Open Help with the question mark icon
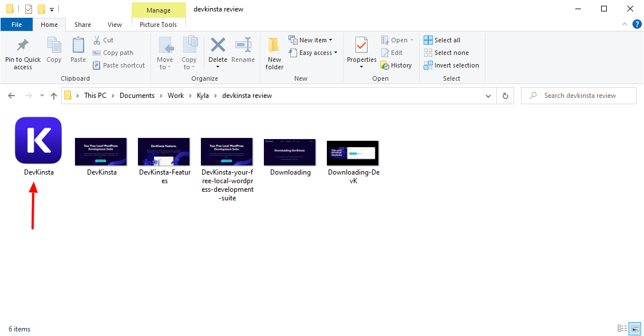The image size is (644, 336). pyautogui.click(x=637, y=24)
